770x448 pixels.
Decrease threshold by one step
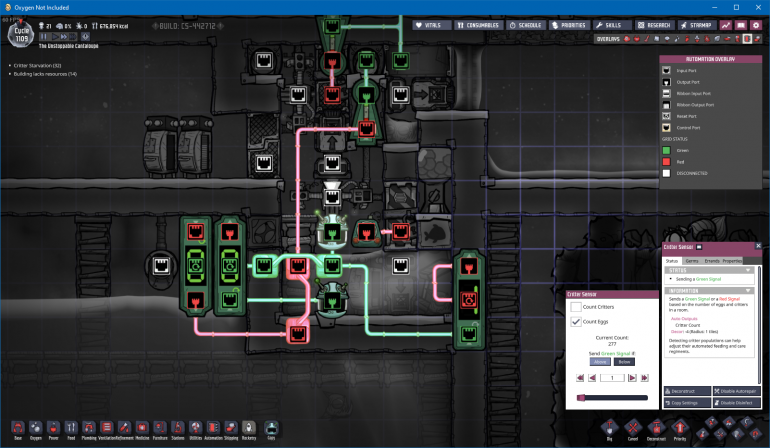pyautogui.click(x=592, y=378)
